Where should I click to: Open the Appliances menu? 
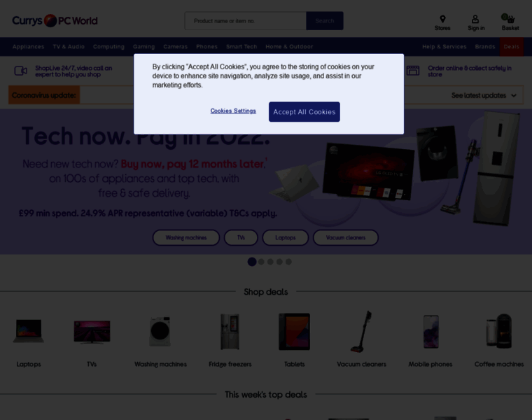pos(29,47)
